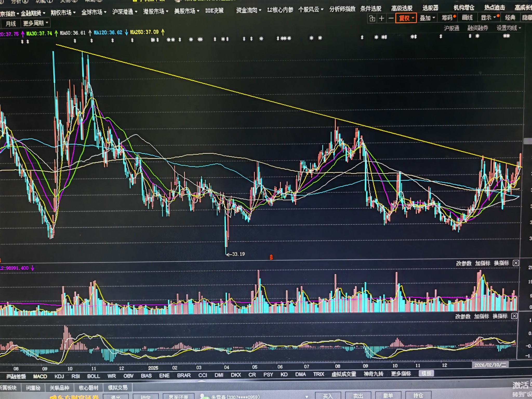This screenshot has width=532, height=399.
Task: Zoom in chart with plus icon
Action: tap(382, 18)
